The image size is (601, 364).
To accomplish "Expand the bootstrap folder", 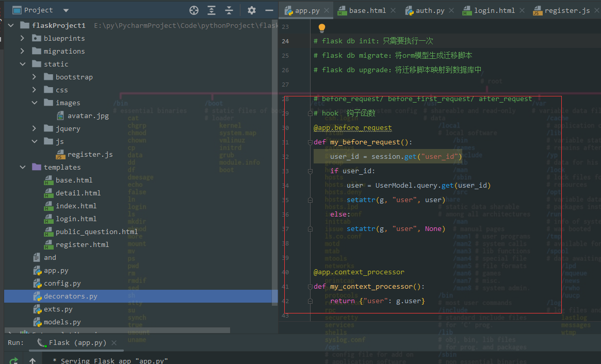I will coord(34,77).
